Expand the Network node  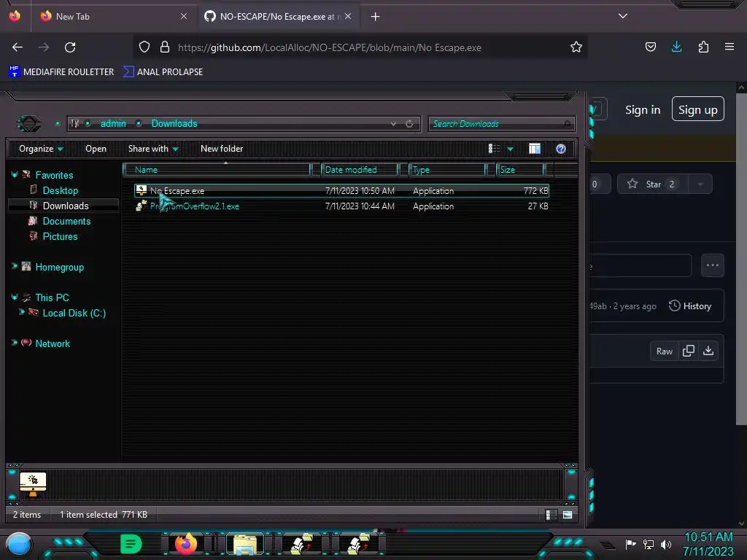coord(15,343)
